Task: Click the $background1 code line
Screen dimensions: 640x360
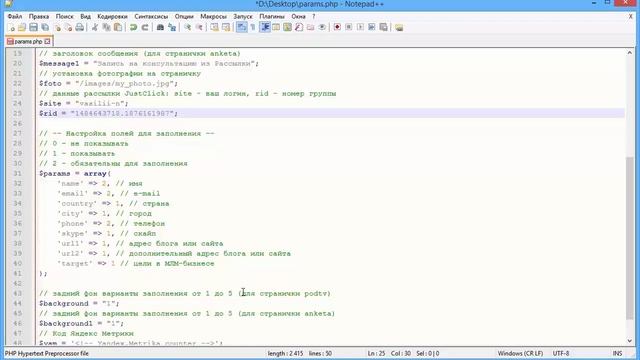Action: pyautogui.click(x=81, y=323)
